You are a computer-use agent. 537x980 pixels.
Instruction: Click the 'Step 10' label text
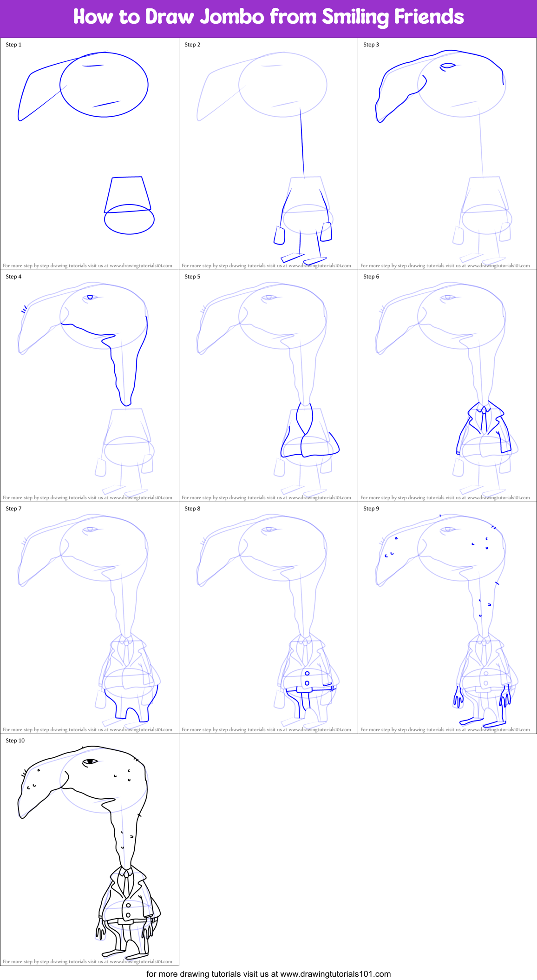point(15,741)
